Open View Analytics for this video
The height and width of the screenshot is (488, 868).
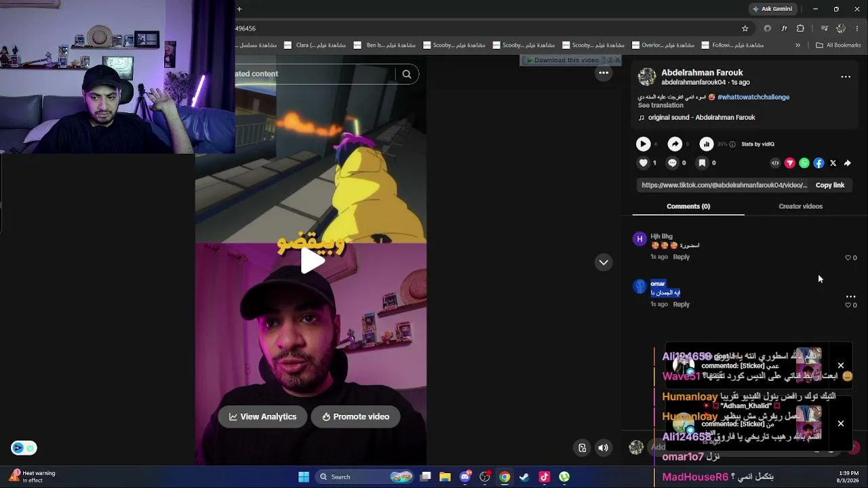click(262, 417)
